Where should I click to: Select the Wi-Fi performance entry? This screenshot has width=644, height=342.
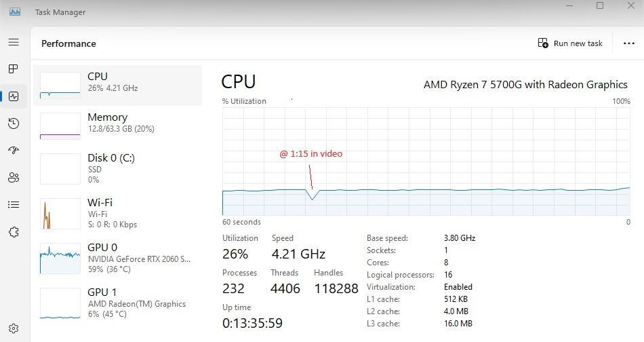[x=118, y=212]
